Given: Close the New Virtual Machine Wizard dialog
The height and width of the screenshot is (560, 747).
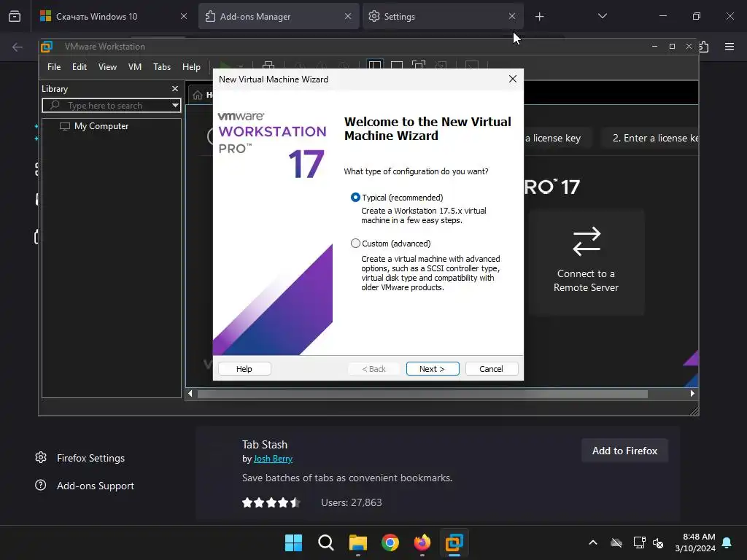Looking at the screenshot, I should pyautogui.click(x=513, y=79).
